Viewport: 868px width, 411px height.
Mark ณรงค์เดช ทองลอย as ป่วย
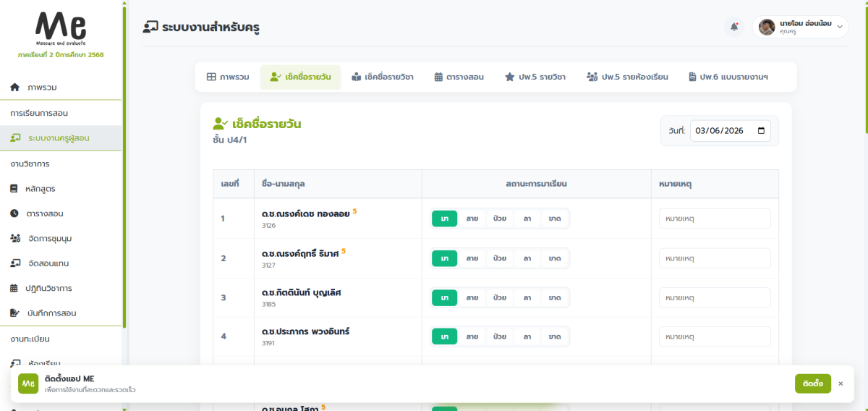(499, 219)
